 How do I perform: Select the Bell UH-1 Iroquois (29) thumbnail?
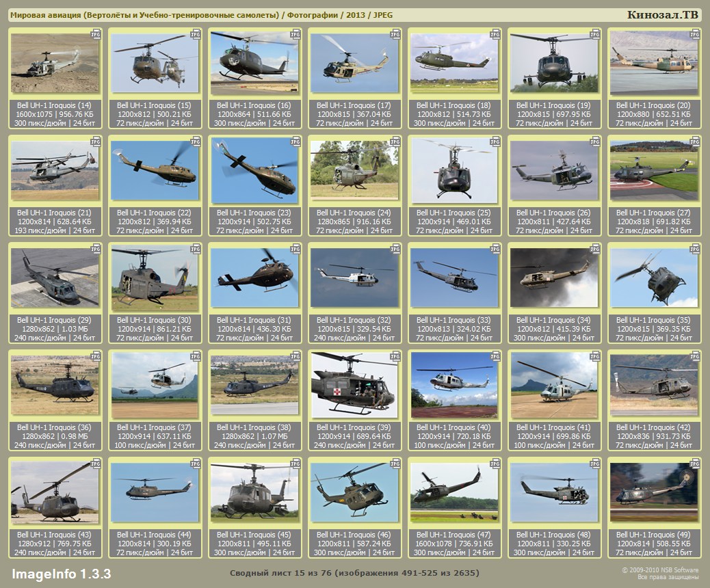click(55, 278)
